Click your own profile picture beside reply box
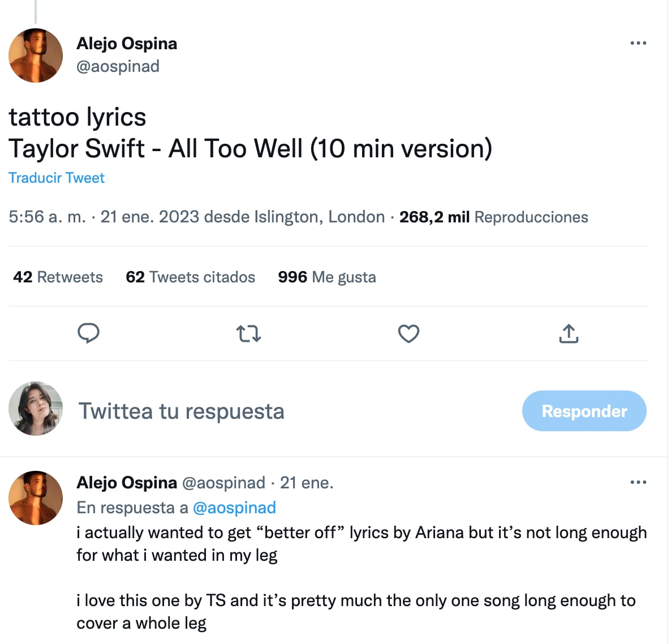The height and width of the screenshot is (644, 671). [x=36, y=409]
